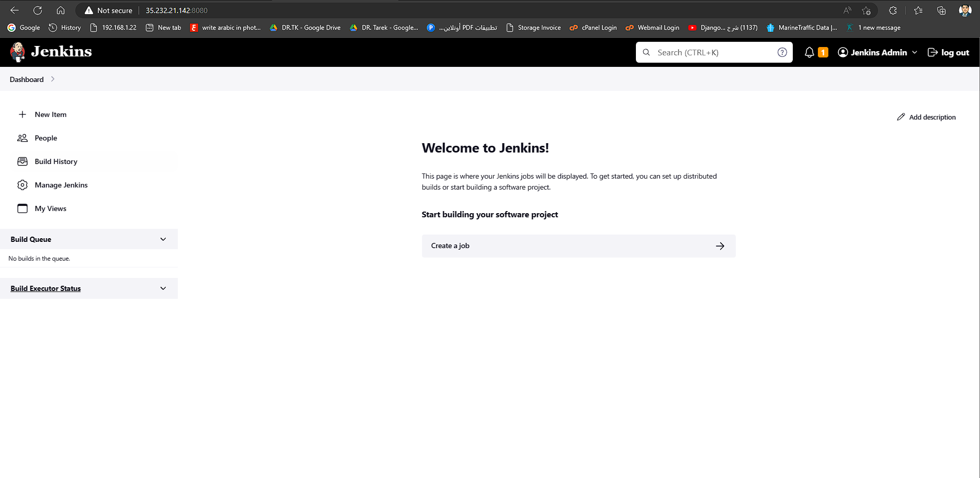
Task: Click the log out link
Action: coord(948,52)
